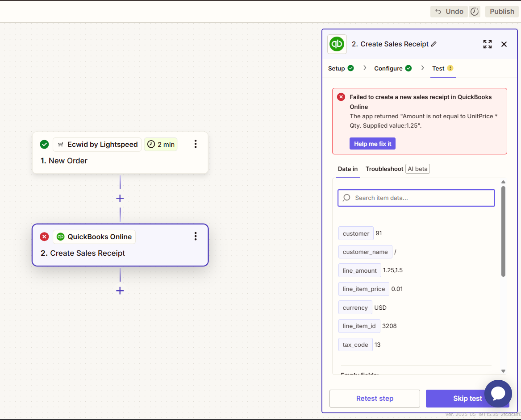521x420 pixels.
Task: Click the currency field label
Action: tap(355, 308)
